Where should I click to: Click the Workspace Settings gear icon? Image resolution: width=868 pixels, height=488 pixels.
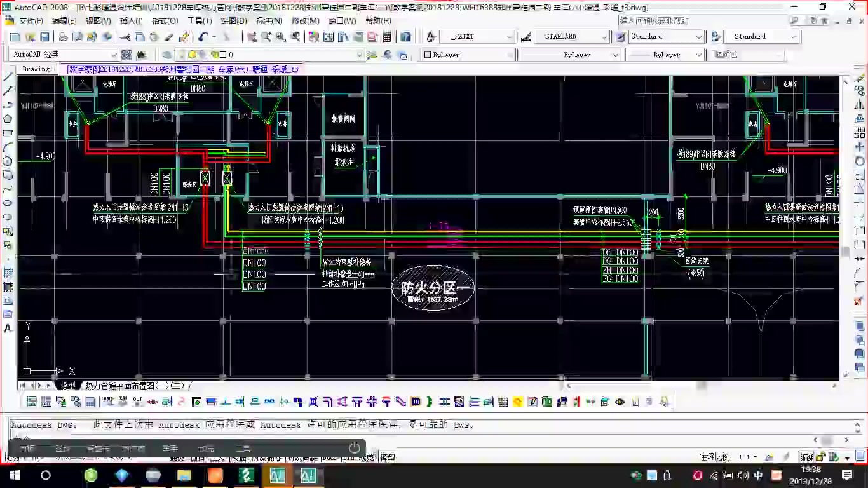(x=126, y=55)
